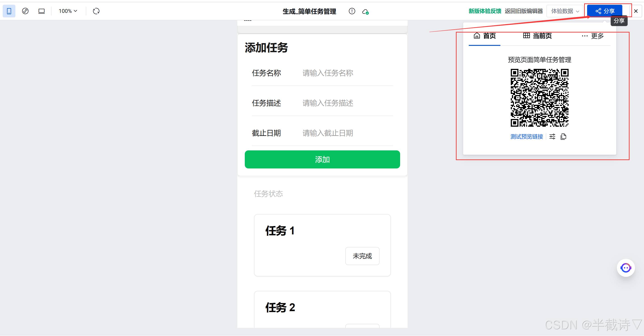Click the 任务状态 label
Screen dimensions: 644x336
point(268,194)
